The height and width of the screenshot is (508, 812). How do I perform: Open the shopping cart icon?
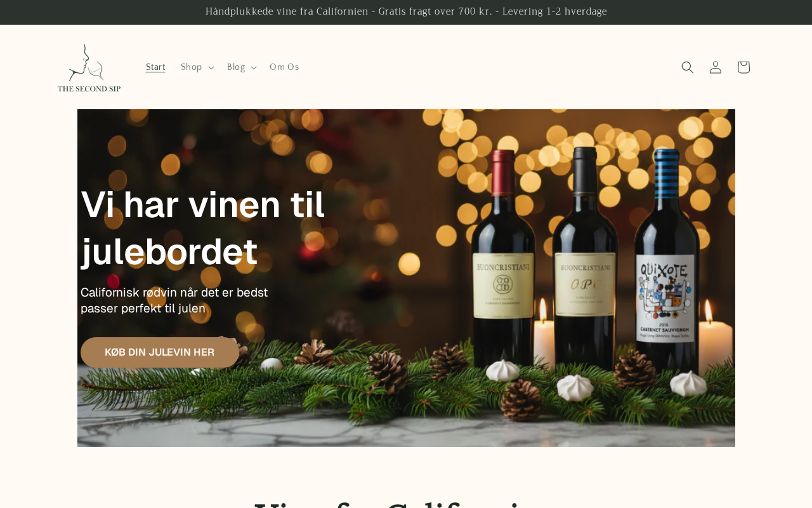click(x=743, y=67)
